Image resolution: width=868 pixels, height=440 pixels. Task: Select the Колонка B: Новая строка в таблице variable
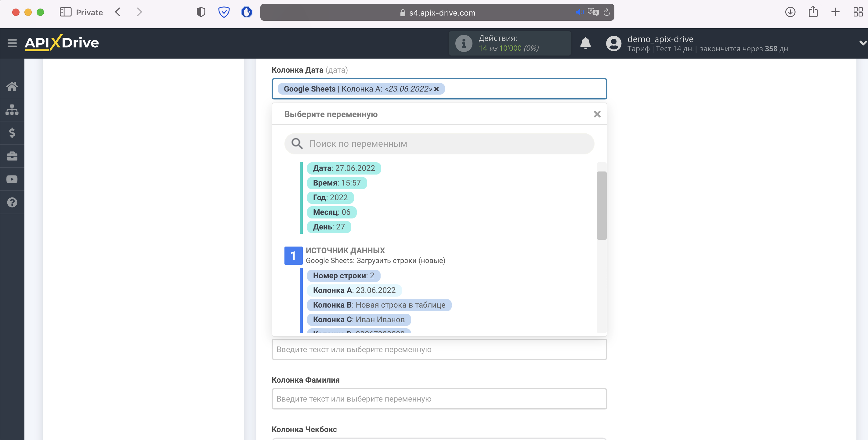pos(379,305)
